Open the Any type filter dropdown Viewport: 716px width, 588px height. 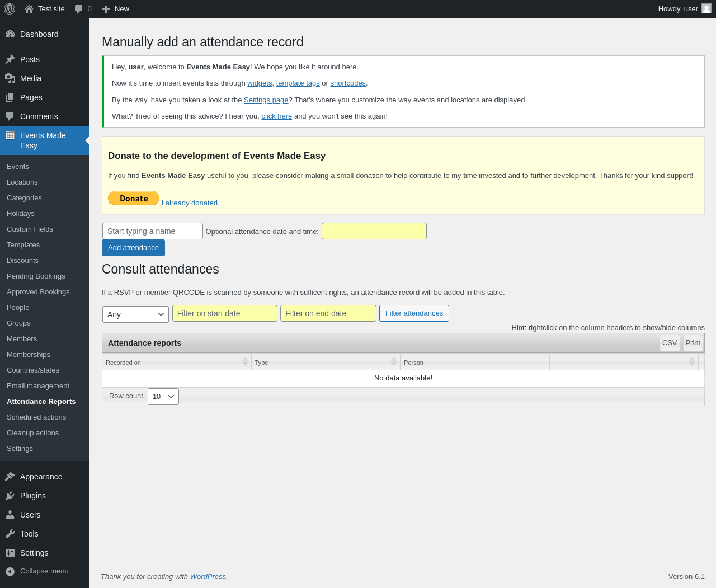(x=135, y=314)
